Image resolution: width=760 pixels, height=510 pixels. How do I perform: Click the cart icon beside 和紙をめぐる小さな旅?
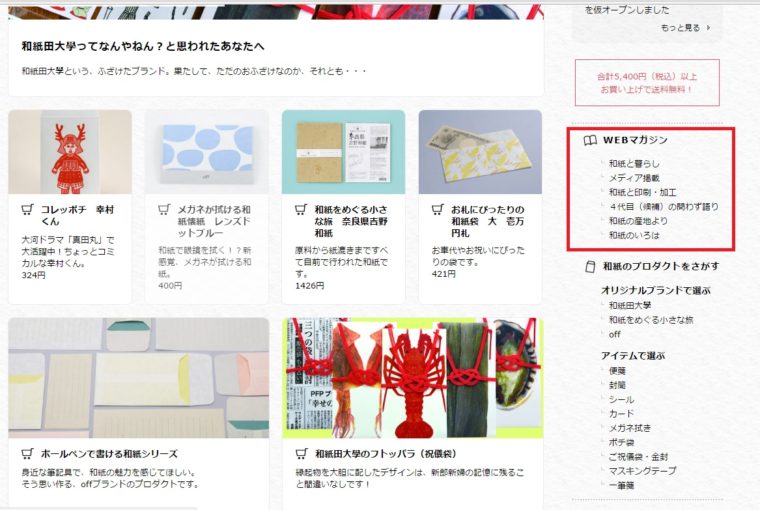point(301,211)
